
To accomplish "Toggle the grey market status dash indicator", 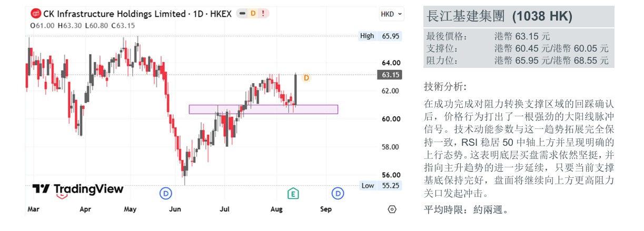I will (243, 14).
